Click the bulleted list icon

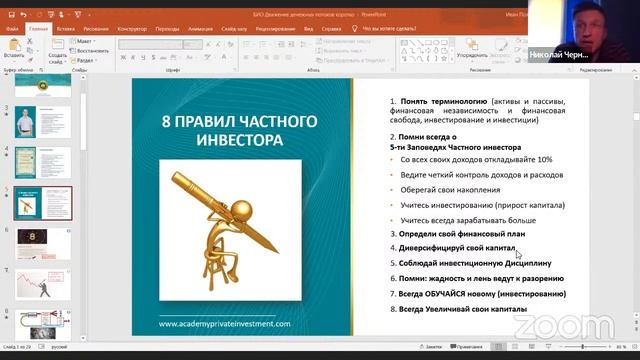[247, 44]
